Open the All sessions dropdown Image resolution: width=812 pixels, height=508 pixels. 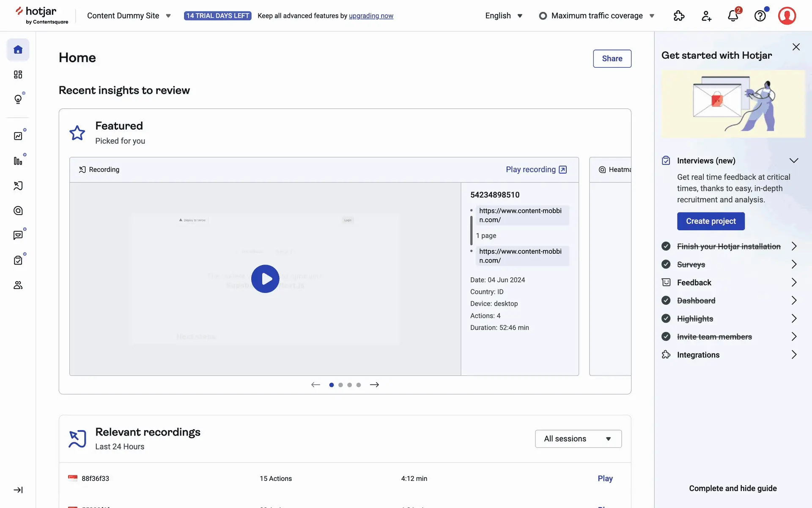pyautogui.click(x=578, y=439)
